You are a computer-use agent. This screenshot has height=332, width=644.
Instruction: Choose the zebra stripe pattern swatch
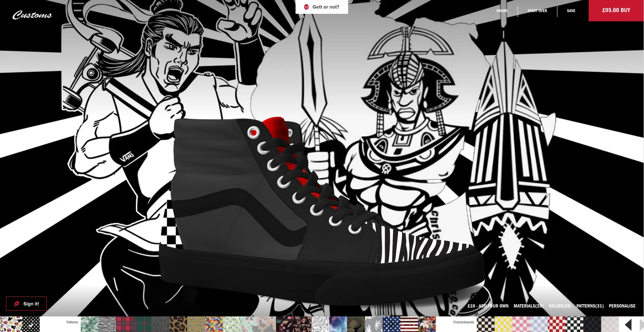107,324
